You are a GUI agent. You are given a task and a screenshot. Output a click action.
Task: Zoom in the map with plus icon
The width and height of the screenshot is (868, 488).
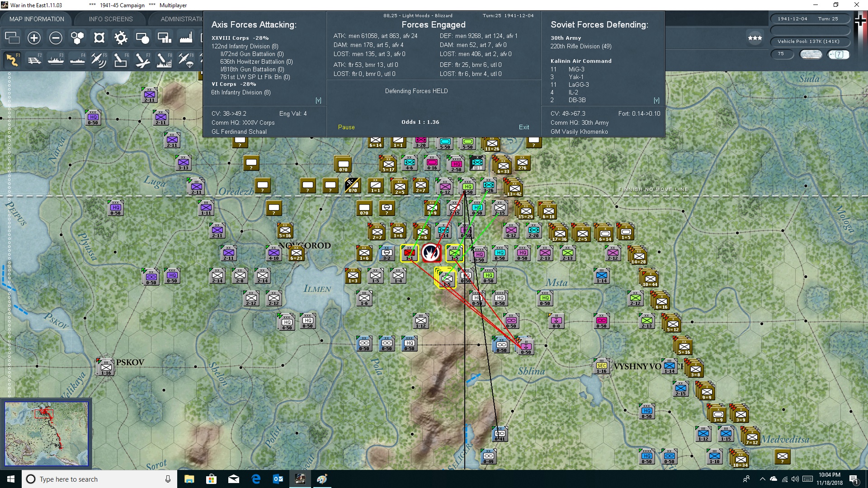(x=34, y=38)
